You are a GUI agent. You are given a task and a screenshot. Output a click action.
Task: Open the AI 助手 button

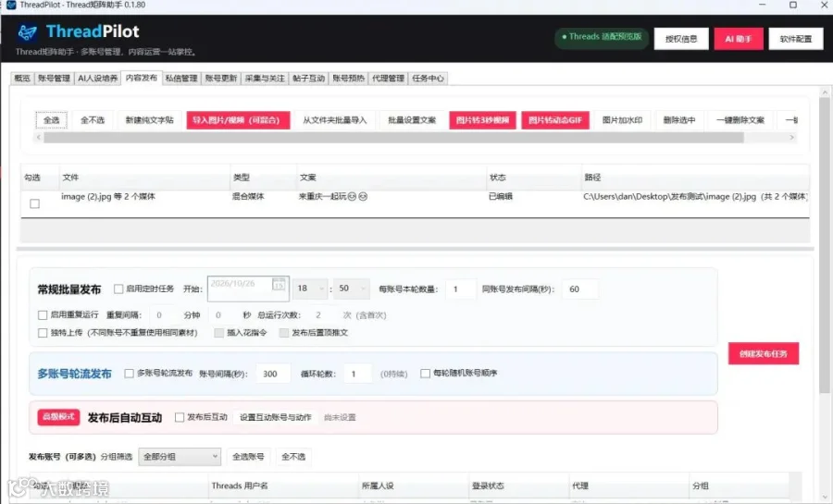click(x=739, y=39)
